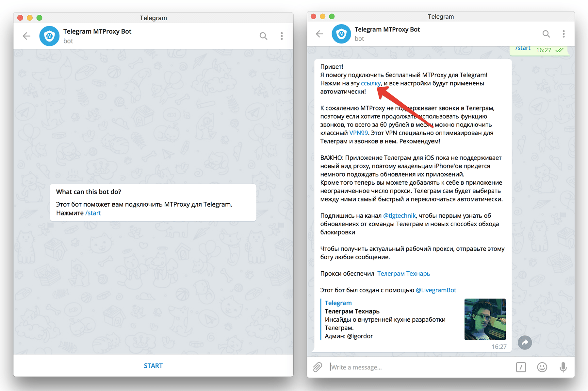588x391 pixels.
Task: Maximize the right Telegram window
Action: 332,16
